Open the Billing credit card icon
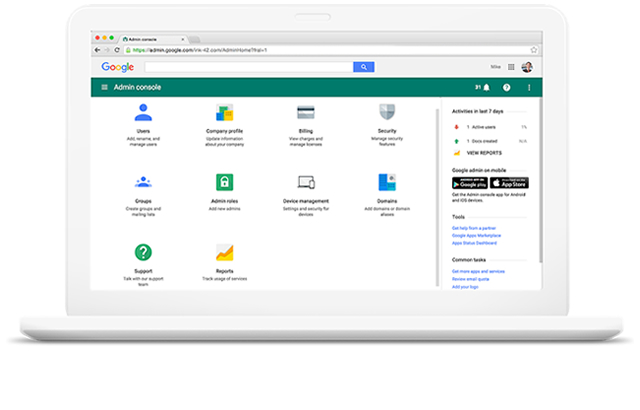640x410 pixels. point(306,113)
